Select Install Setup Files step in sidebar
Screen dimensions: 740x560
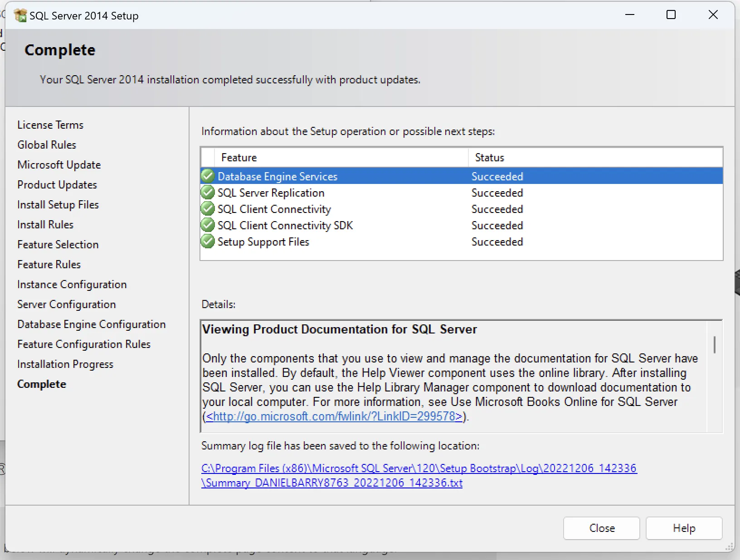pyautogui.click(x=58, y=204)
